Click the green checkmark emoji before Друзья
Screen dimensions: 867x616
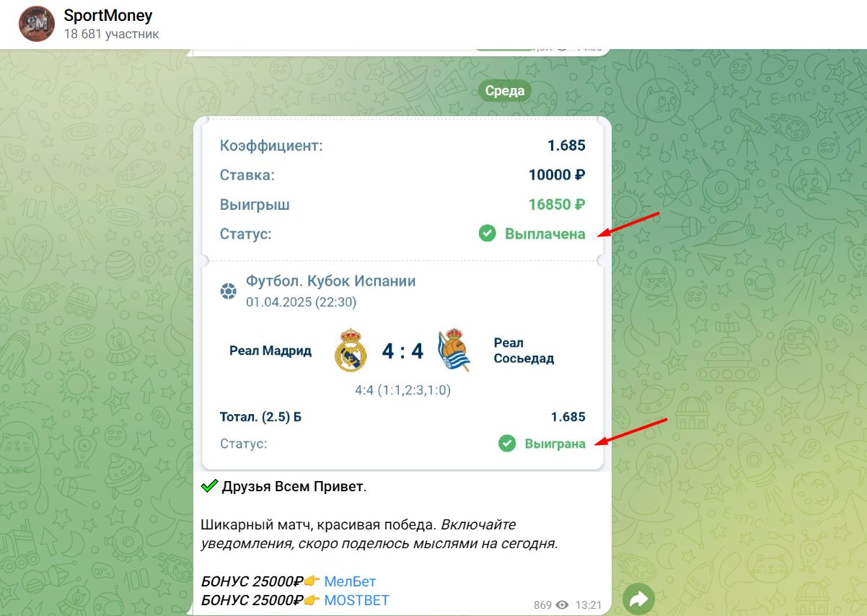(x=210, y=486)
